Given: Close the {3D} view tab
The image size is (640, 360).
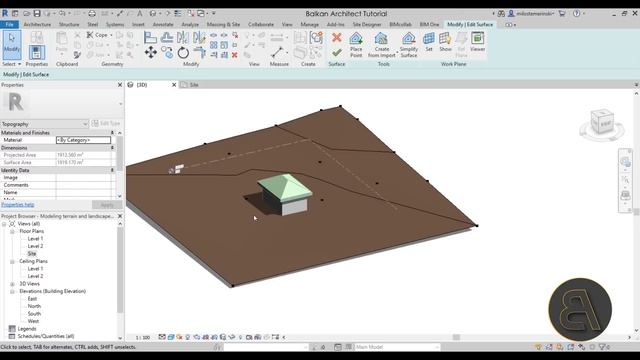Looking at the screenshot, I should [x=174, y=85].
